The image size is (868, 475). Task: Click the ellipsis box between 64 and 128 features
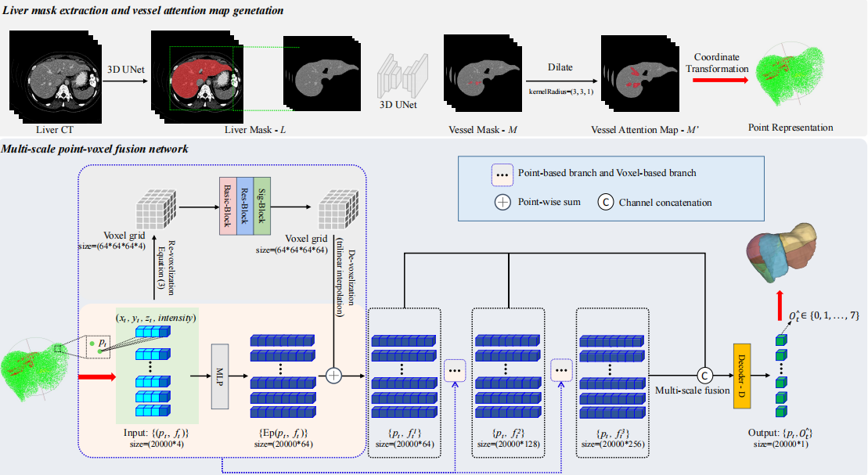tap(455, 369)
